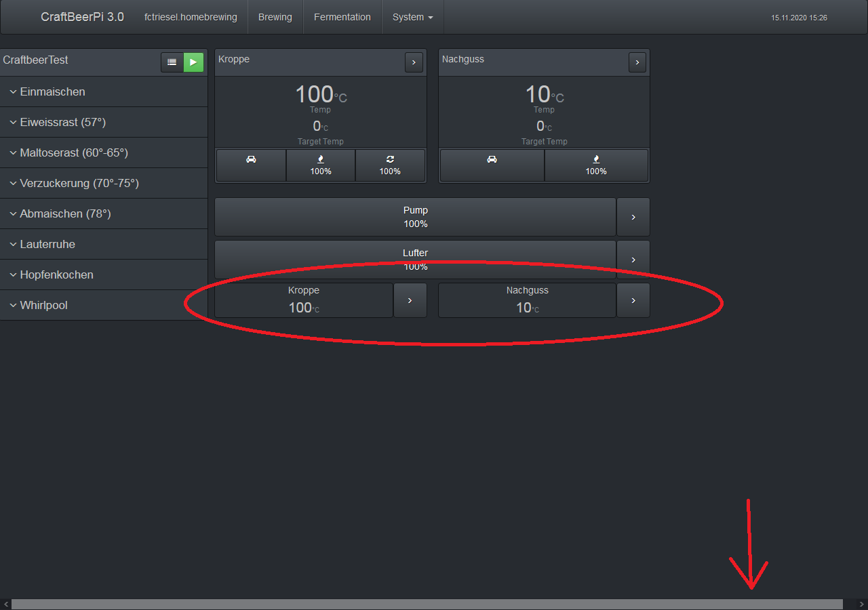This screenshot has height=610, width=868.
Task: Toggle Kroppe kettle auto mode car icon
Action: pos(251,165)
